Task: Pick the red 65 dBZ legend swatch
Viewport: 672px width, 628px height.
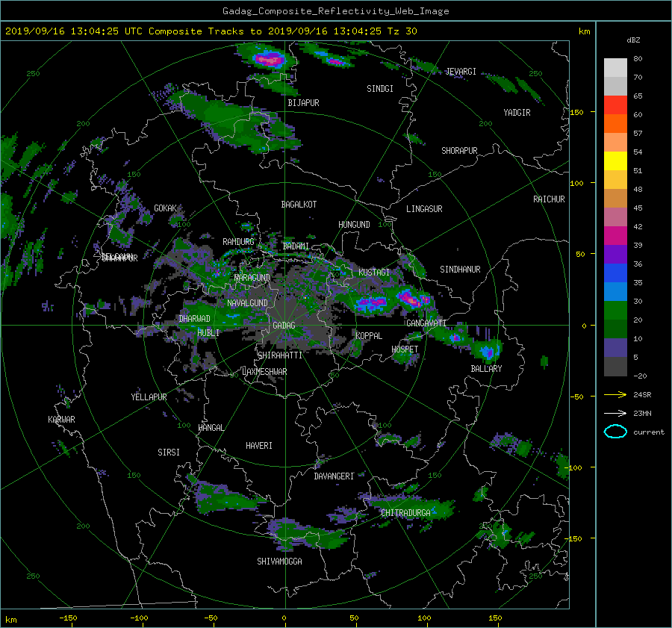Action: click(x=615, y=105)
